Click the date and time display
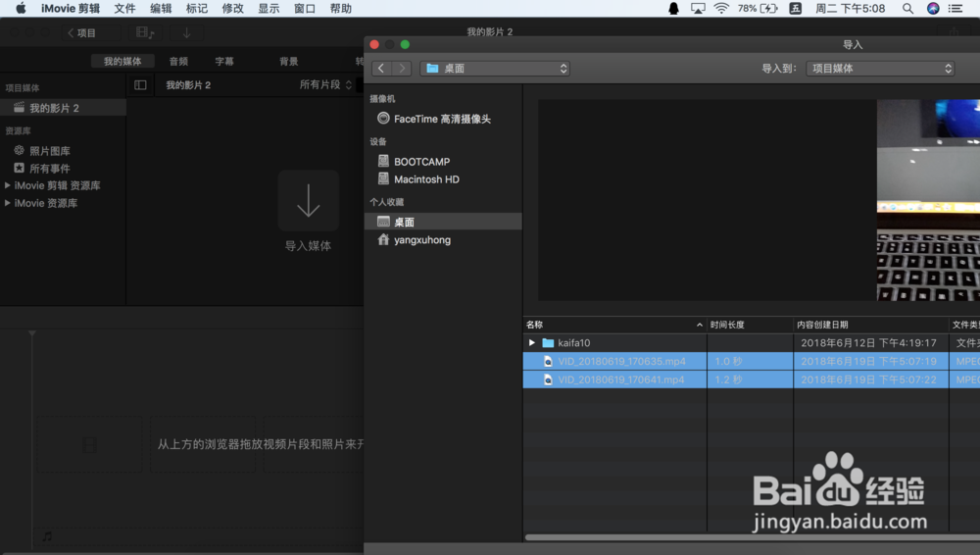 [x=850, y=8]
